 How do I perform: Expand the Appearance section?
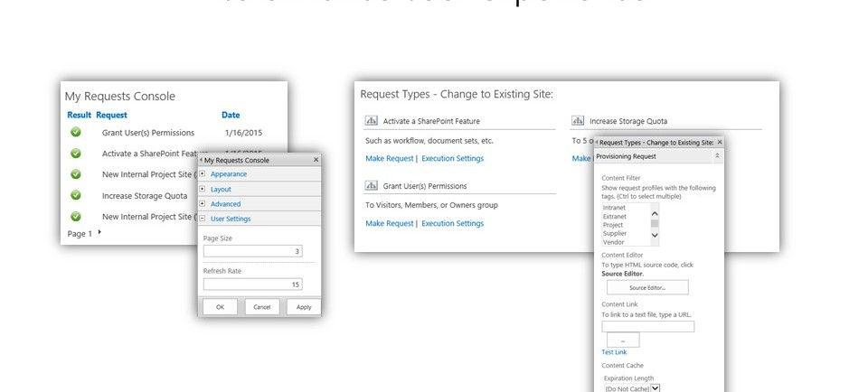tap(203, 173)
